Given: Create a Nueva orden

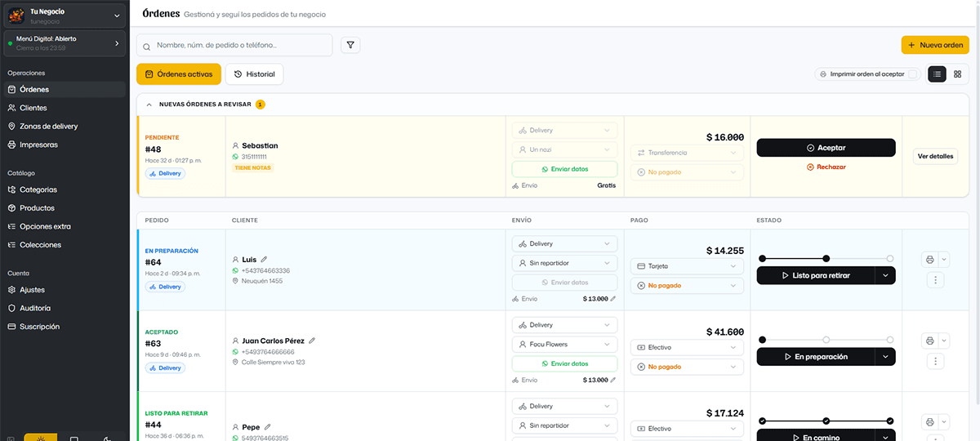Looking at the screenshot, I should tap(935, 45).
